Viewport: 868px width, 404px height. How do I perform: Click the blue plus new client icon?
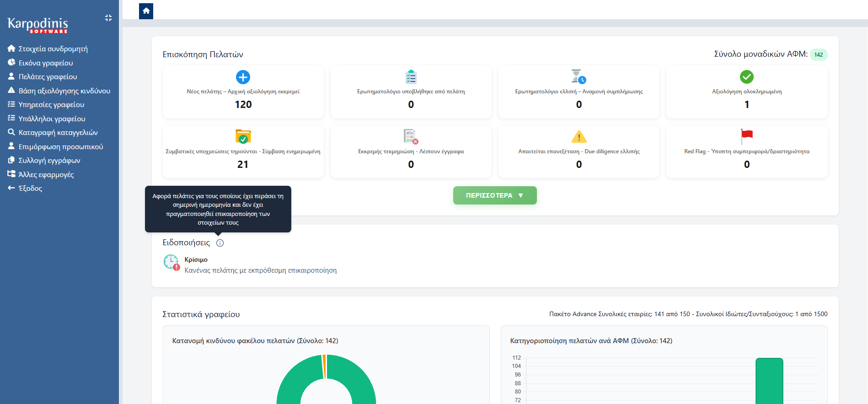pos(243,77)
